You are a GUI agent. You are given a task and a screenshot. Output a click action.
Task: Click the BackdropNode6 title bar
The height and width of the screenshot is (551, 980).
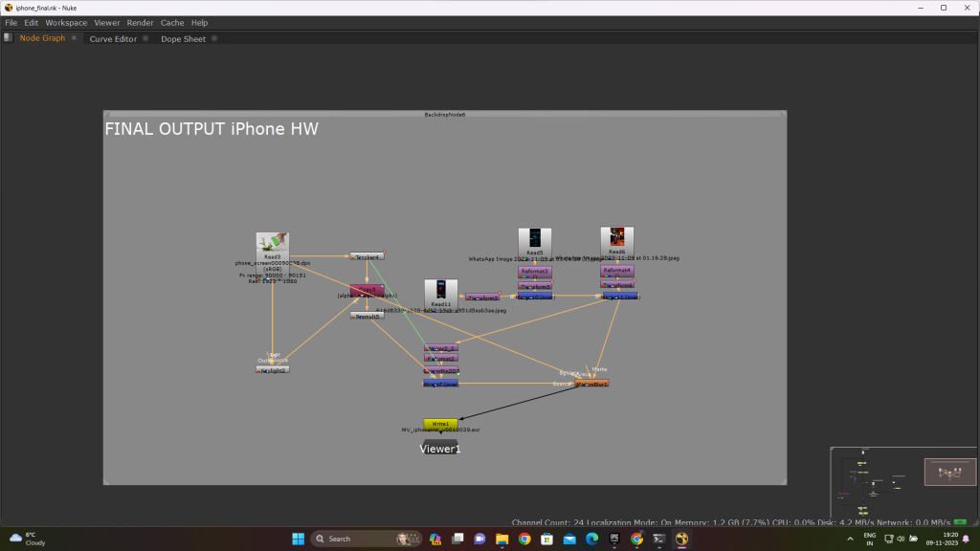tap(445, 115)
